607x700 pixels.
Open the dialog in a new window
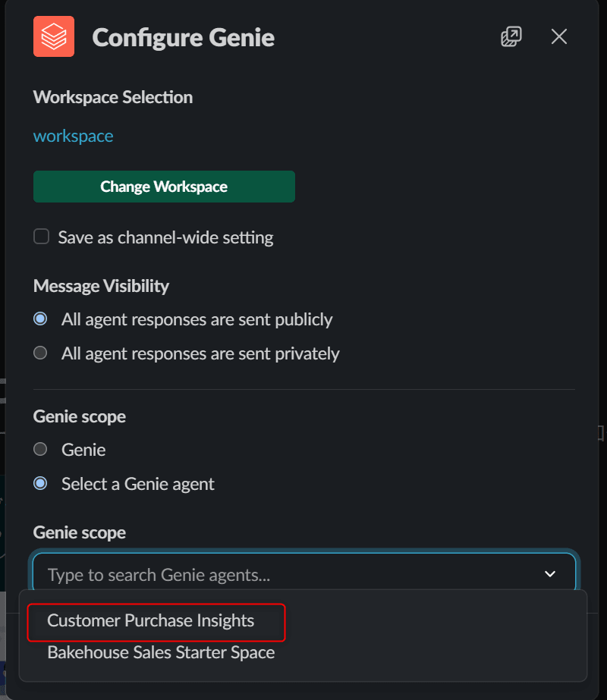(x=511, y=36)
